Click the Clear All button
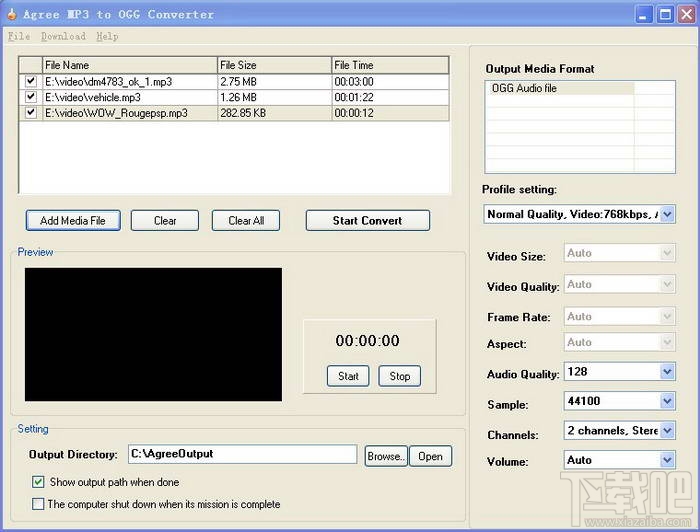Screen dimensions: 700x532 pyautogui.click(x=246, y=220)
